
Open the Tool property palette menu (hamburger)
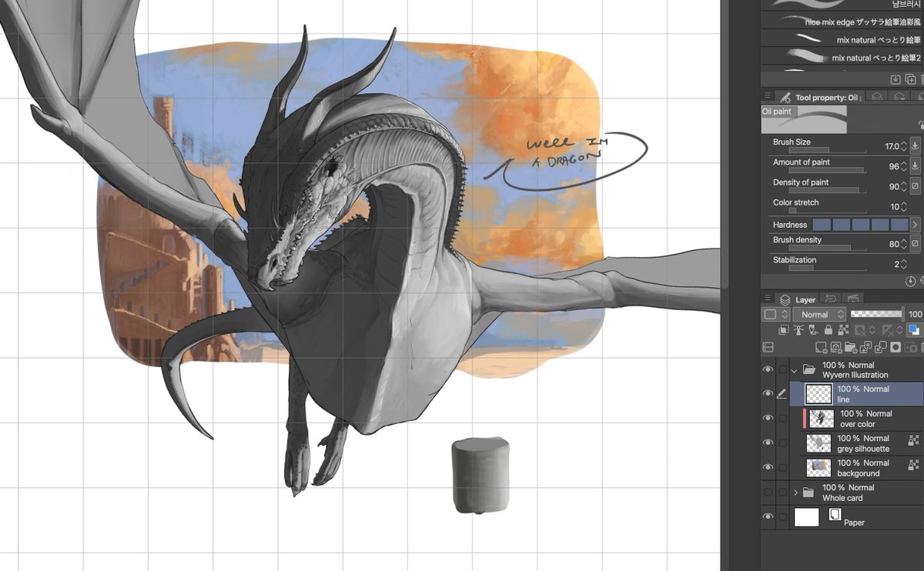(767, 95)
